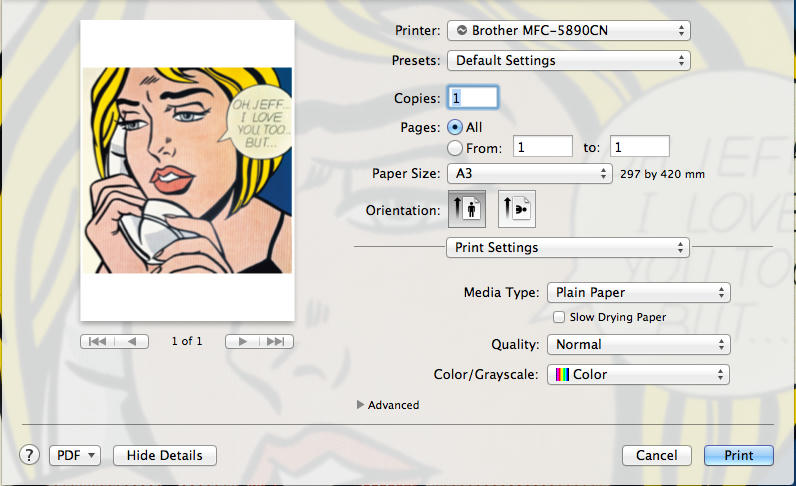The height and width of the screenshot is (486, 796).
Task: Go to last page in preview
Action: pos(276,341)
